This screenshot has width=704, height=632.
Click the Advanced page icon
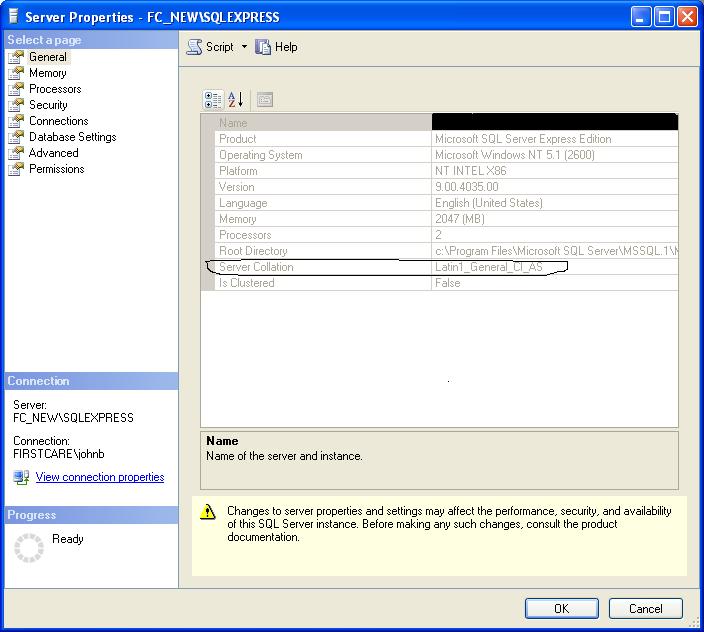[16, 153]
